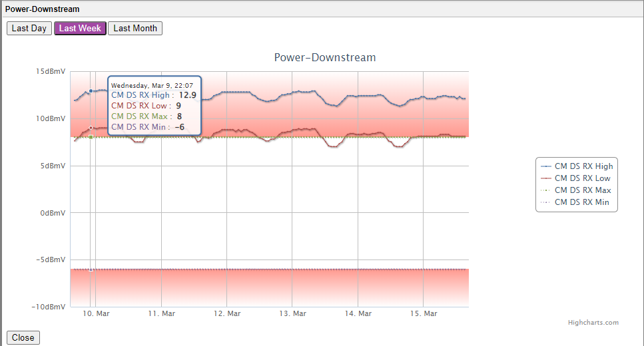Click the blue highlighted point on High line
The height and width of the screenshot is (346, 644).
(x=91, y=90)
